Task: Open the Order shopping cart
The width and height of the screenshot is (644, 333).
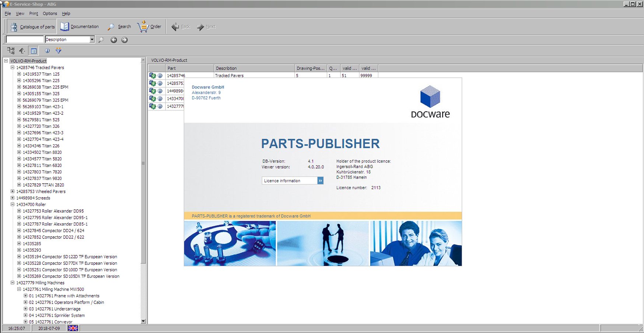Action: pos(149,27)
